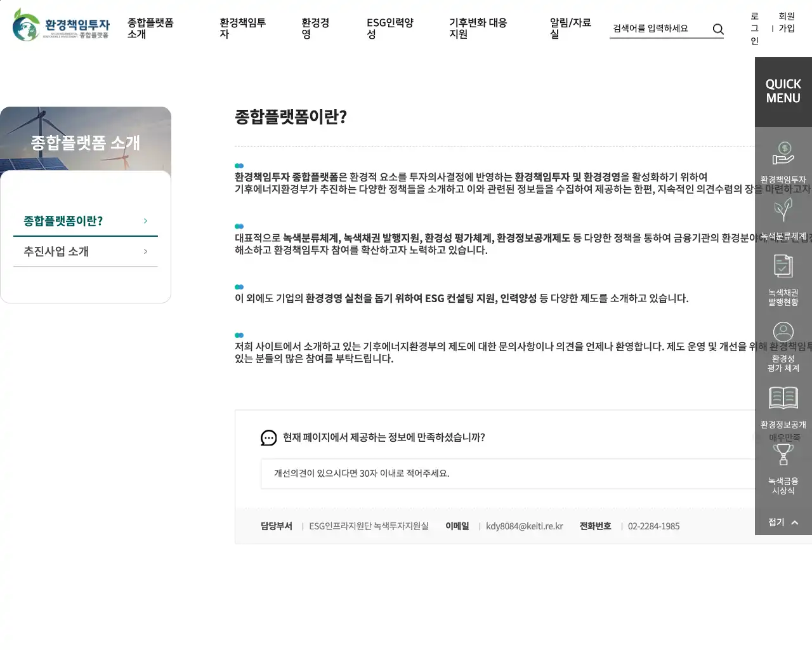Image resolution: width=812 pixels, height=650 pixels.
Task: Click the 환경책임투자 site logo
Action: tap(62, 25)
